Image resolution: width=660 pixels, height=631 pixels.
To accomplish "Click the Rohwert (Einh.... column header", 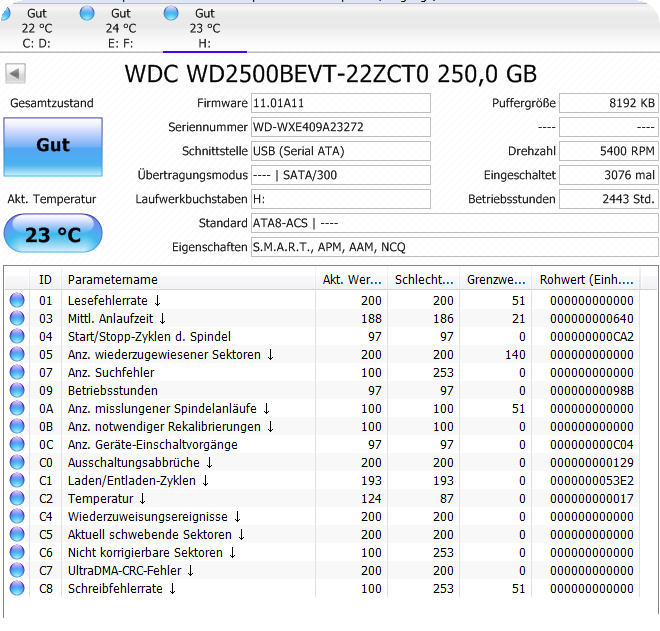I will click(x=585, y=280).
